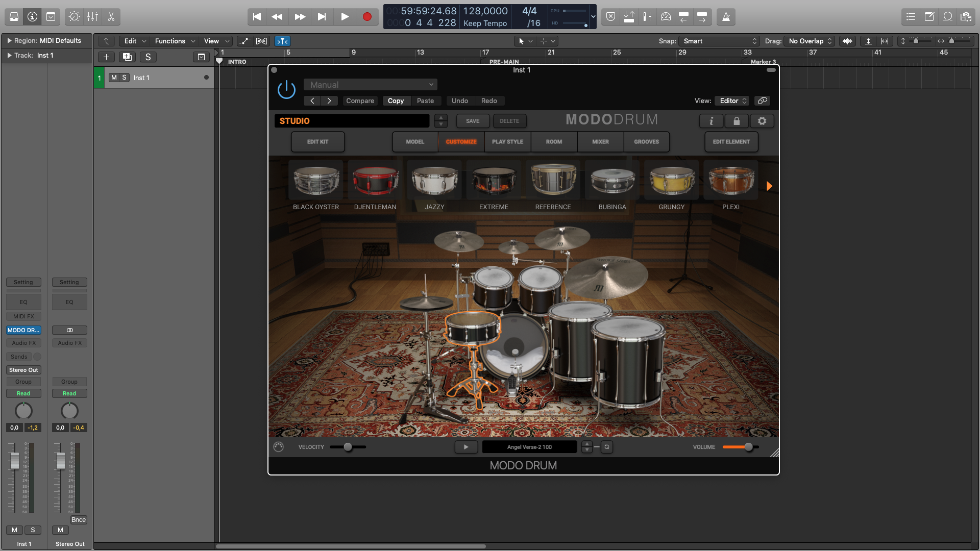Screen dimensions: 980x551
Task: Click the MODO DRUM lock icon
Action: point(736,121)
